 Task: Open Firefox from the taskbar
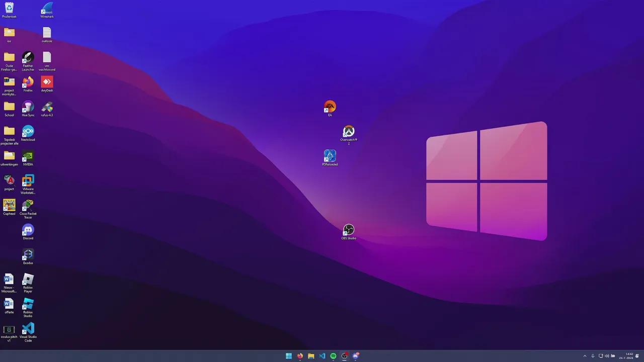(x=300, y=356)
